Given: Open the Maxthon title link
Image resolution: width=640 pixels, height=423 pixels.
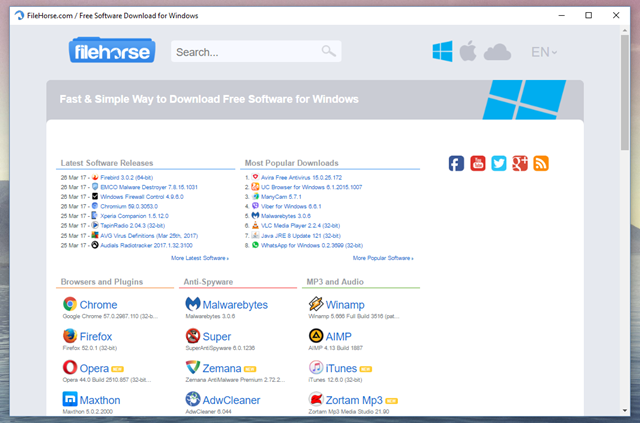Looking at the screenshot, I should click(x=100, y=400).
